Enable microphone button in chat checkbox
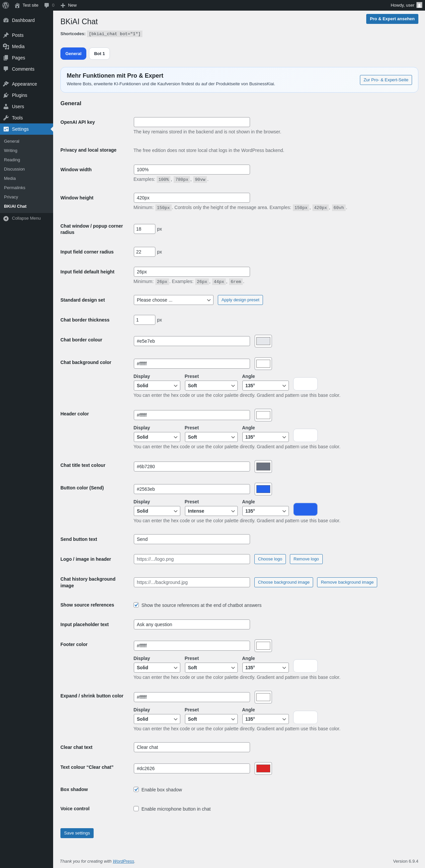425x868 pixels. (x=136, y=808)
